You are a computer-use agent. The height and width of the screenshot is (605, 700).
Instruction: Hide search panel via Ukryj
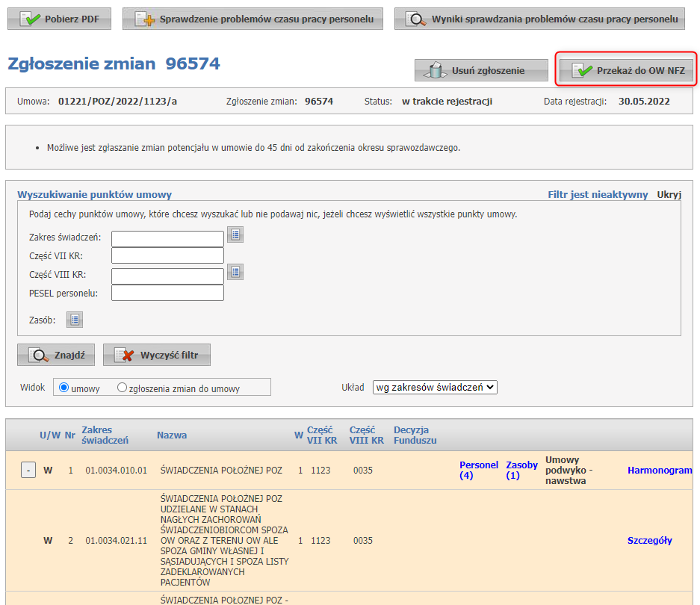point(669,195)
